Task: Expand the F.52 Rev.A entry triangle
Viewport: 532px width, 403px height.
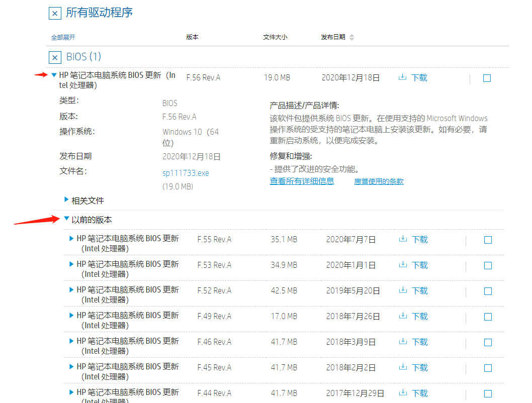Action: point(71,289)
